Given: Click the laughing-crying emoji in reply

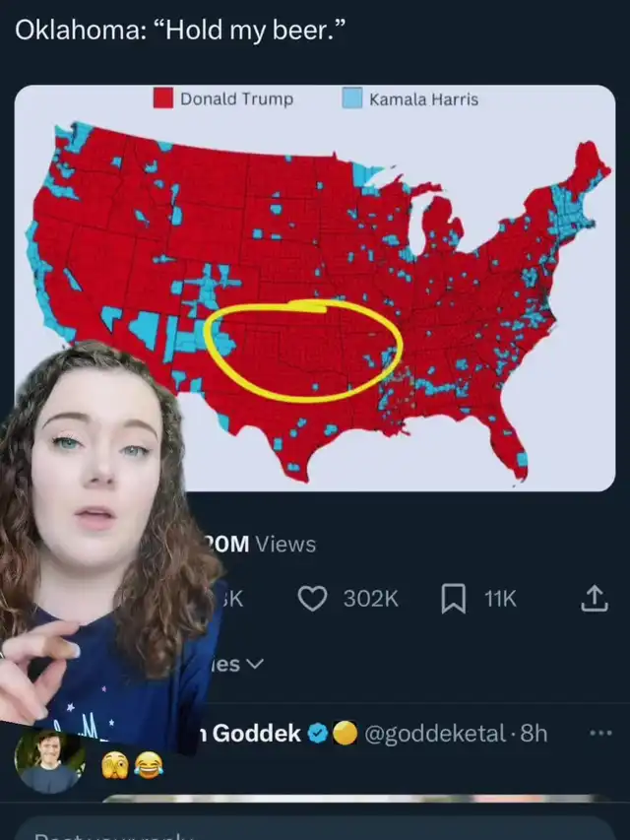Looking at the screenshot, I should pyautogui.click(x=149, y=764).
